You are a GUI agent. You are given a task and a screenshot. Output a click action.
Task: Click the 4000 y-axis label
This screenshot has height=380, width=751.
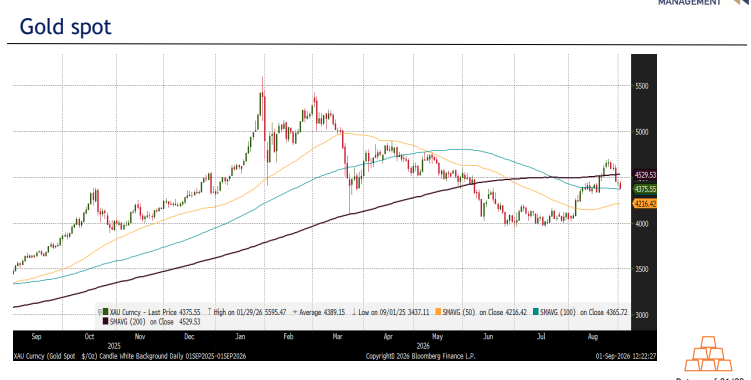coord(642,224)
